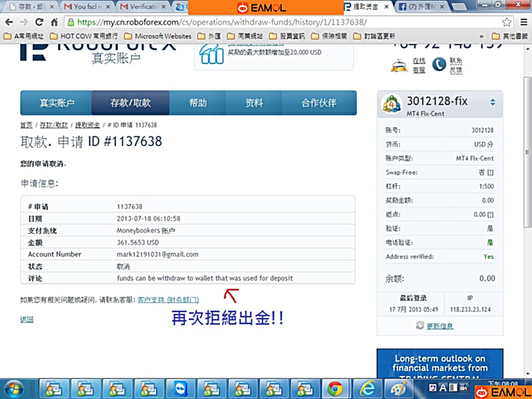Click the IME language icon in tray
The height and width of the screenshot is (399, 532).
point(432,388)
